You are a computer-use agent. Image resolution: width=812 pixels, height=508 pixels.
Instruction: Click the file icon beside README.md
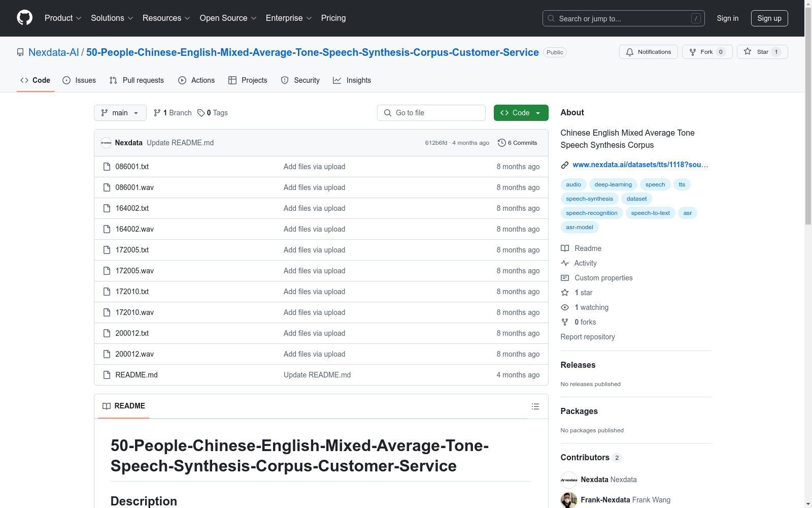click(x=107, y=375)
